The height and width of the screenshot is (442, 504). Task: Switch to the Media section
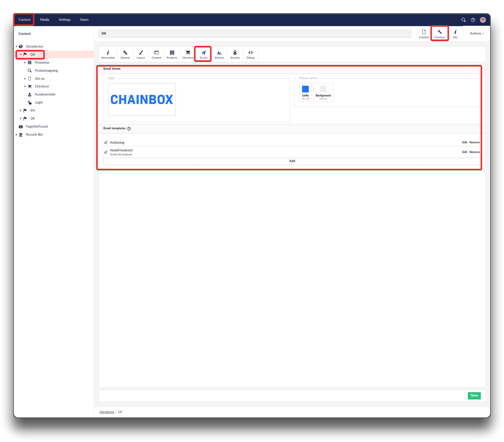(45, 20)
